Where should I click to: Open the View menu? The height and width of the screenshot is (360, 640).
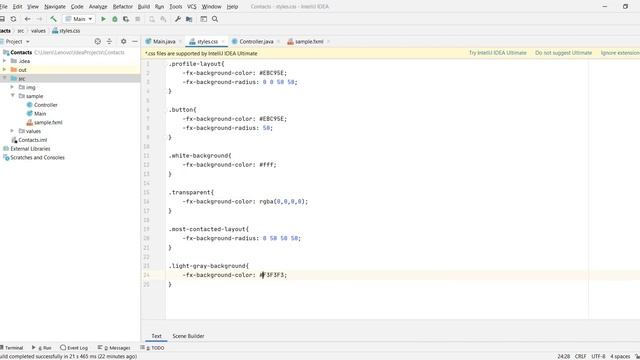pos(33,7)
